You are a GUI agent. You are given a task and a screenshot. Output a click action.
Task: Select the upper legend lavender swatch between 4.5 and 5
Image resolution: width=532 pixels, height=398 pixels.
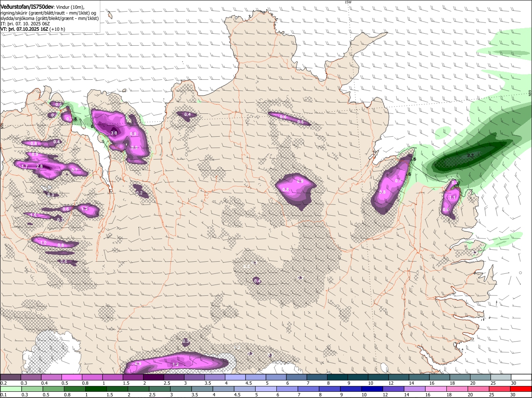(256, 377)
